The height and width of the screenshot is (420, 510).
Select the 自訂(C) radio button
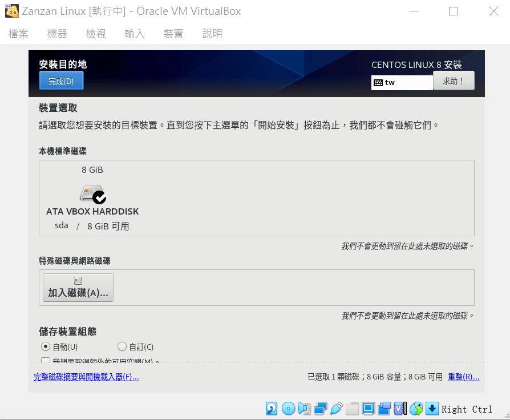[x=122, y=346]
